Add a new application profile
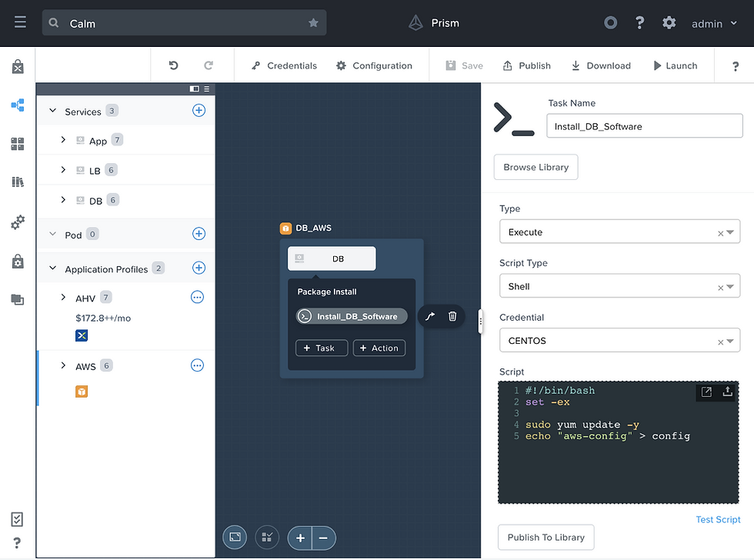Image resolution: width=754 pixels, height=560 pixels. click(199, 268)
